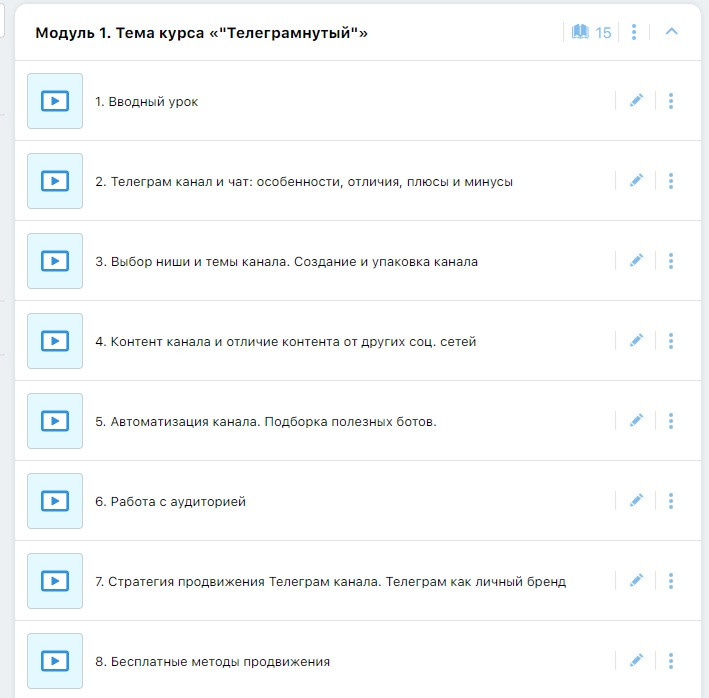Click video icon of lesson 3 Выбор ниши

click(55, 261)
